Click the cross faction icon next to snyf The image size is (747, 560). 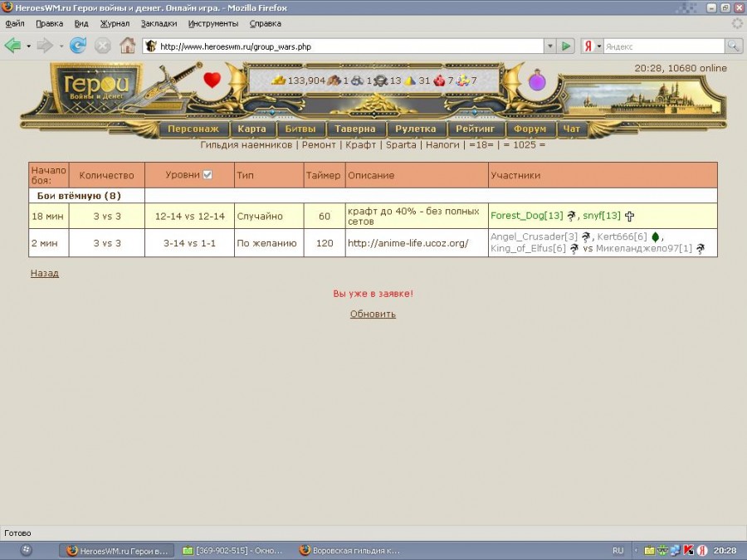(629, 217)
